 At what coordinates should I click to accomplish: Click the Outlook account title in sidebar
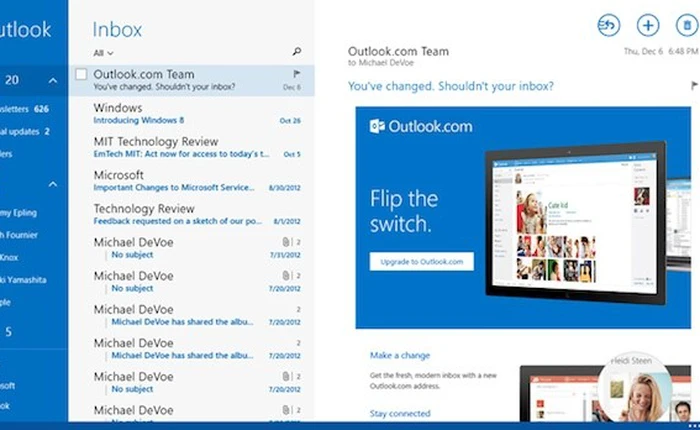click(x=25, y=29)
